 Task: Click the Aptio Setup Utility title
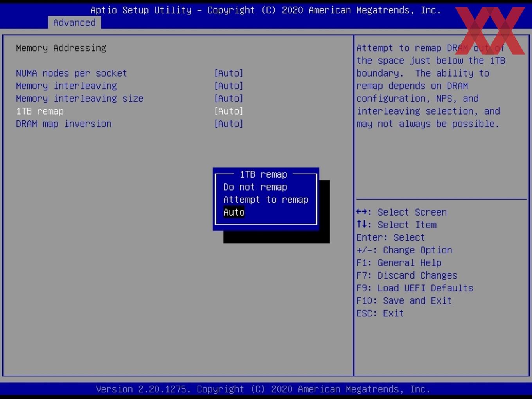(266, 10)
